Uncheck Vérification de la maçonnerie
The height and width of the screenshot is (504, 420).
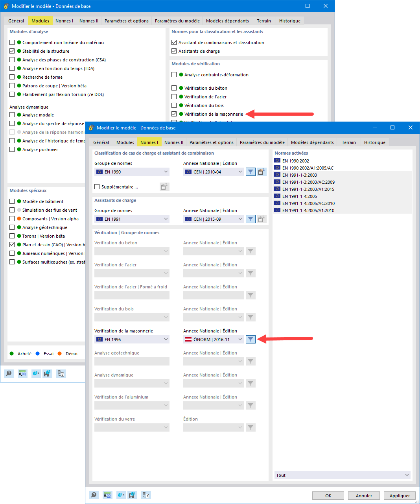174,114
